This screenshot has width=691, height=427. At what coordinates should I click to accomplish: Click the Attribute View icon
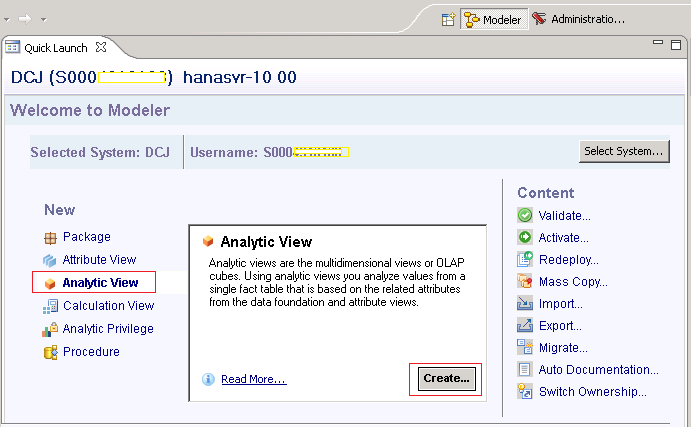(50, 260)
